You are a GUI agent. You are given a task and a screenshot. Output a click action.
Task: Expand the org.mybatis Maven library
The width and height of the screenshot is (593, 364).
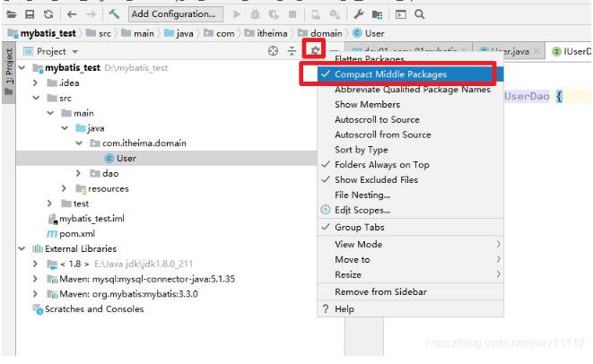[36, 294]
